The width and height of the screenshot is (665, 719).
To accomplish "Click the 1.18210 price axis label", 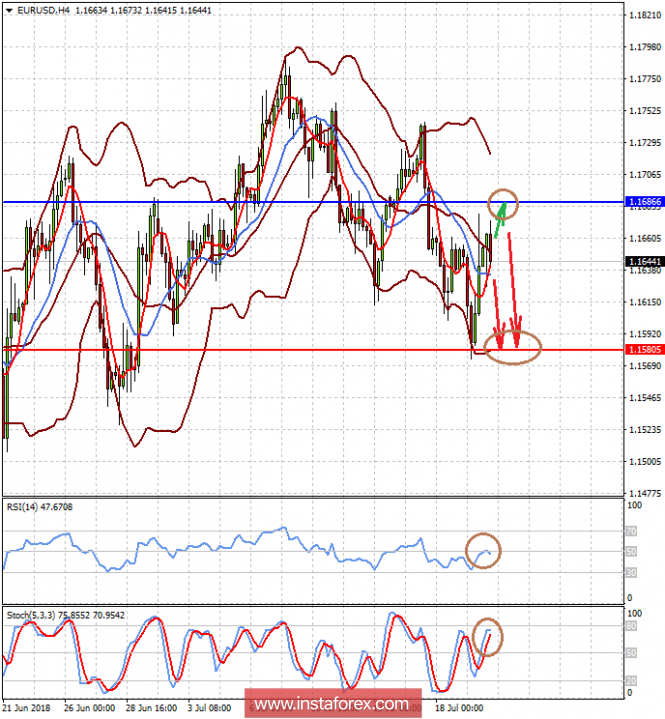I will pos(642,15).
